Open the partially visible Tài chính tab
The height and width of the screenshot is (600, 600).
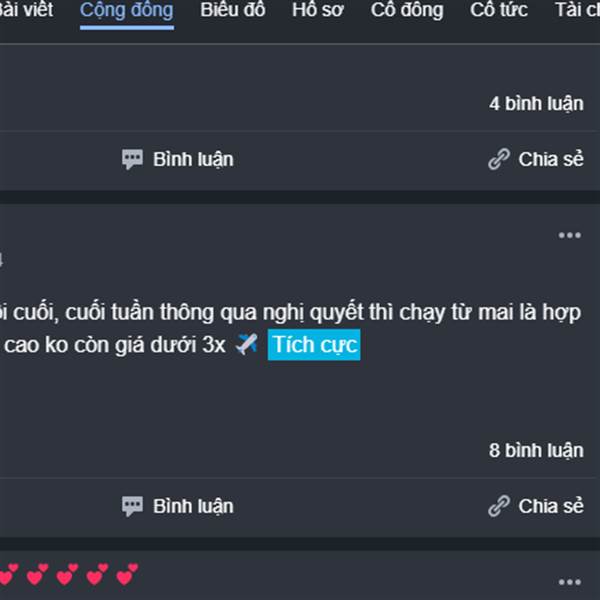tap(577, 10)
